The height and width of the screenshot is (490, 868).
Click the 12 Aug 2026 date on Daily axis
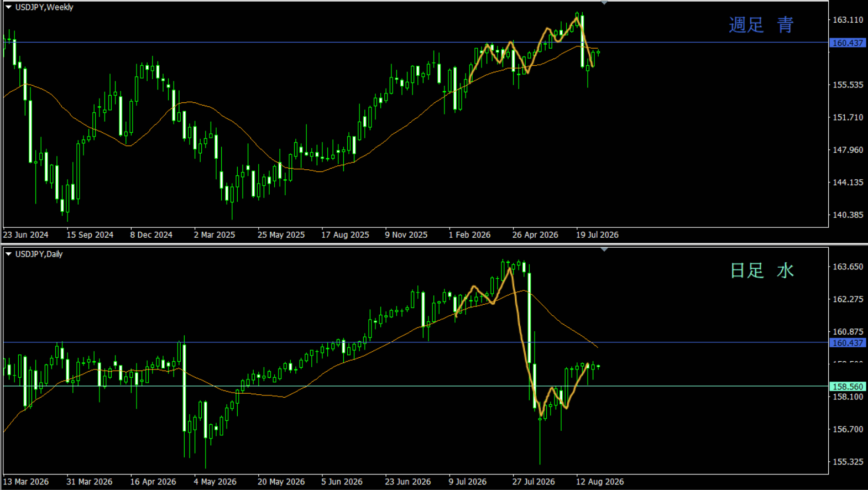[x=600, y=482]
